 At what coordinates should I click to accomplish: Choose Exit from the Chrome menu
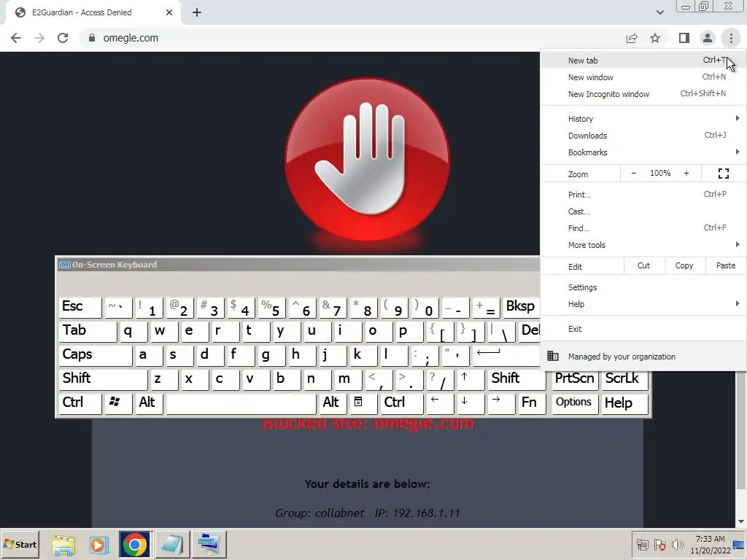[643, 329]
